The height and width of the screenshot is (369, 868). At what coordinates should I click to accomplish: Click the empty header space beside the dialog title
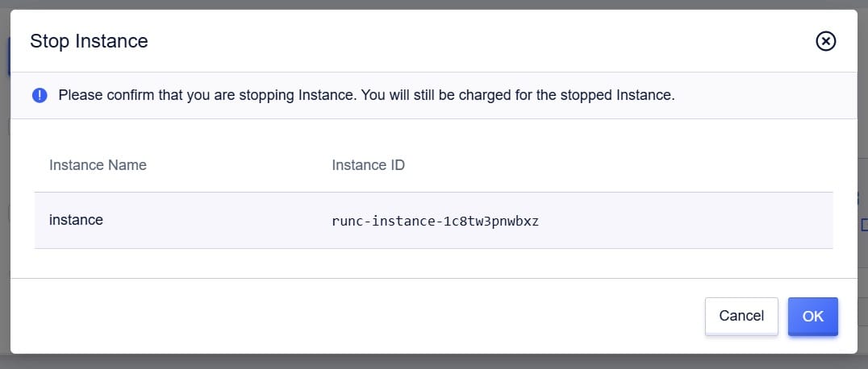point(482,41)
